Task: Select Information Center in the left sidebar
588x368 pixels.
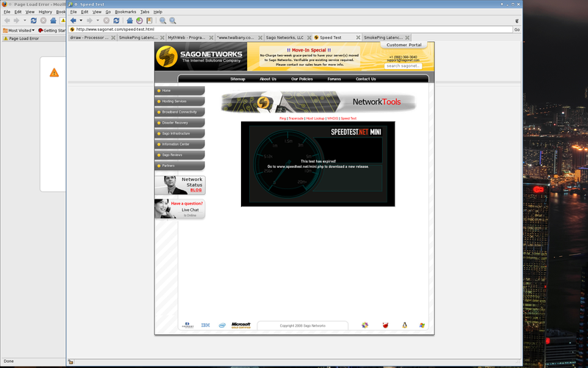Action: coord(179,144)
